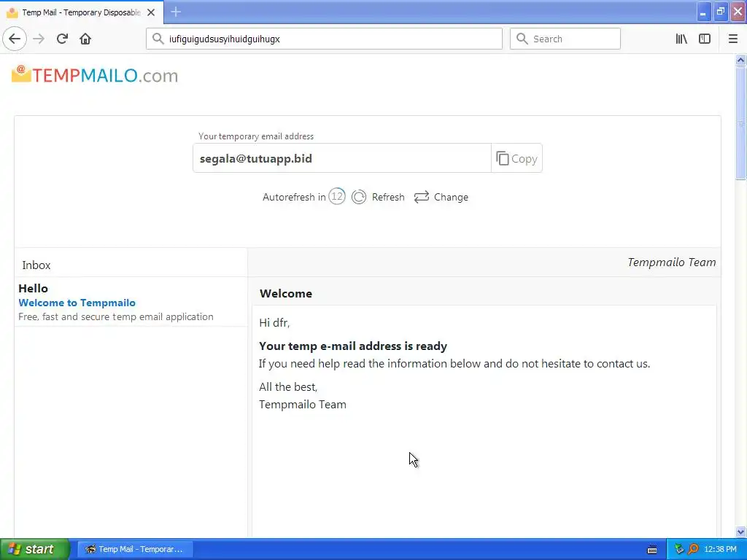Close the Temp Mail tab
The width and height of the screenshot is (747, 560).
[151, 12]
